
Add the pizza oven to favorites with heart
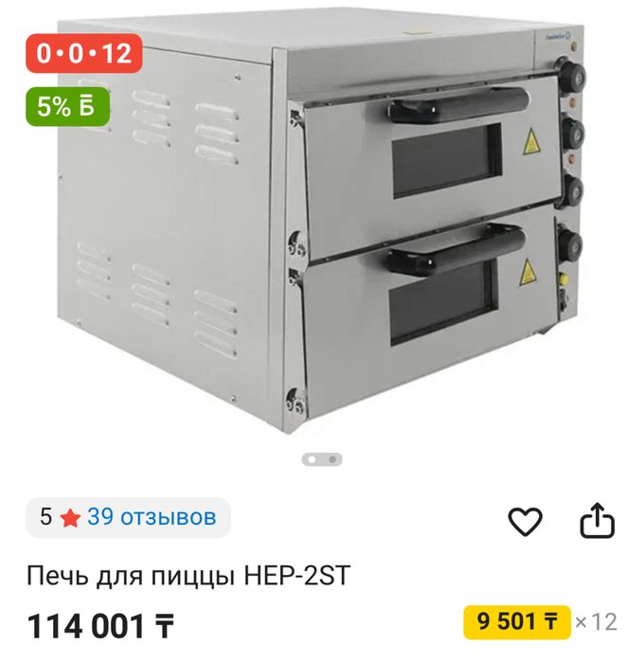click(525, 522)
